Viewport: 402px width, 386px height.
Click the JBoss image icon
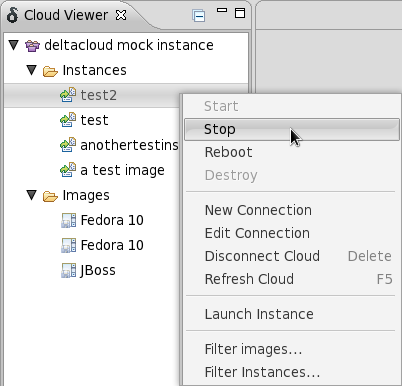pos(69,270)
